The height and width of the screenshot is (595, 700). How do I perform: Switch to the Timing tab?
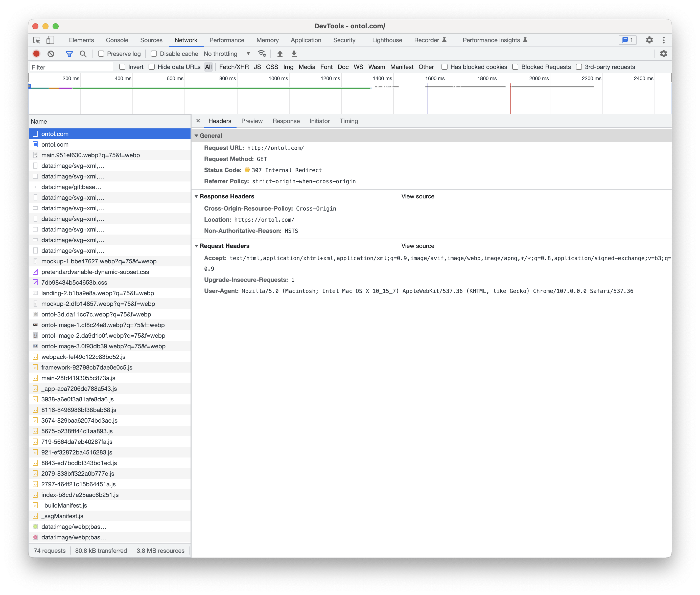(x=349, y=121)
